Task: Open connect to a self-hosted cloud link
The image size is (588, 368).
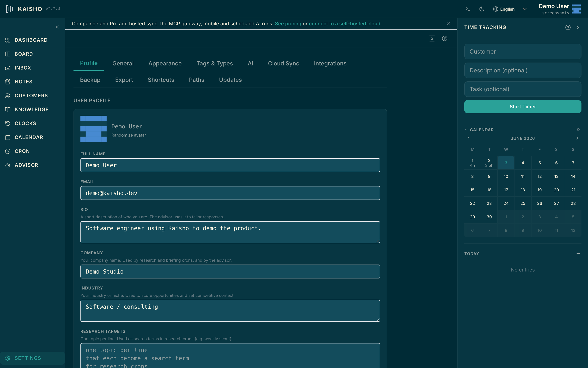Action: 345,24
